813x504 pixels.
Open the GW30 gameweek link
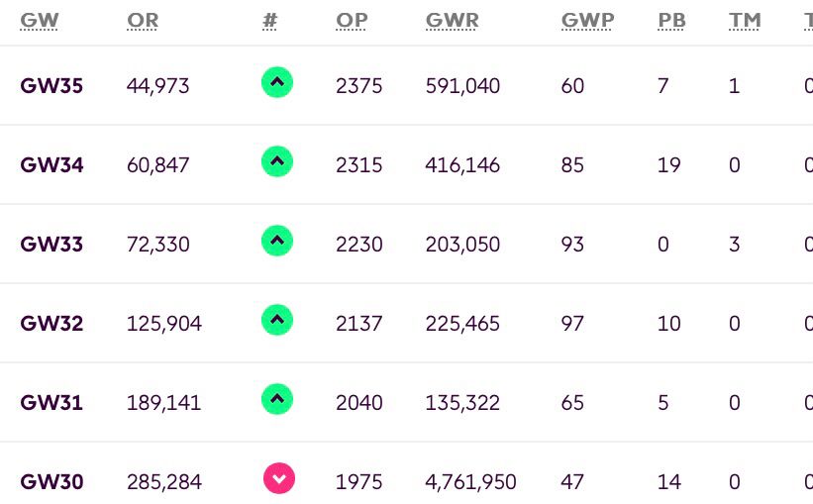pos(51,482)
